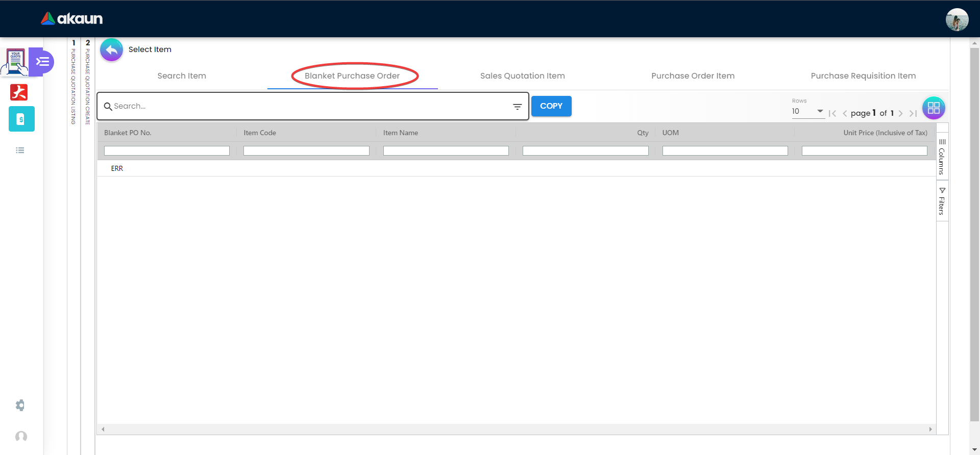980x455 pixels.
Task: Switch to Purchase Order Item tab
Action: (693, 76)
